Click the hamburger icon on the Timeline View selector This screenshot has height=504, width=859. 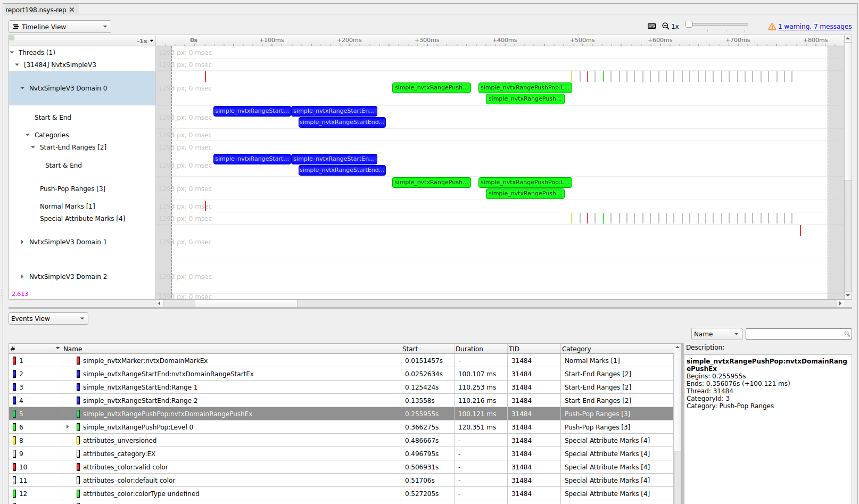(x=16, y=26)
